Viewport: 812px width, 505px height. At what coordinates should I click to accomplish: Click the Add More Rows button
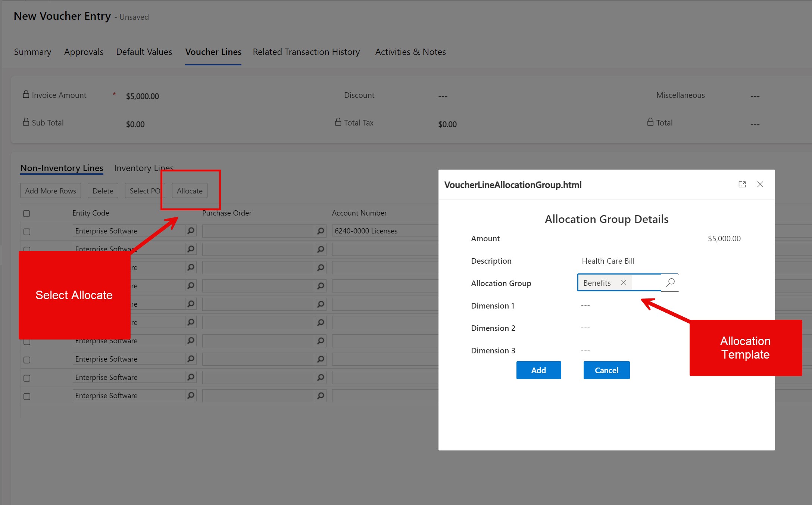click(50, 190)
